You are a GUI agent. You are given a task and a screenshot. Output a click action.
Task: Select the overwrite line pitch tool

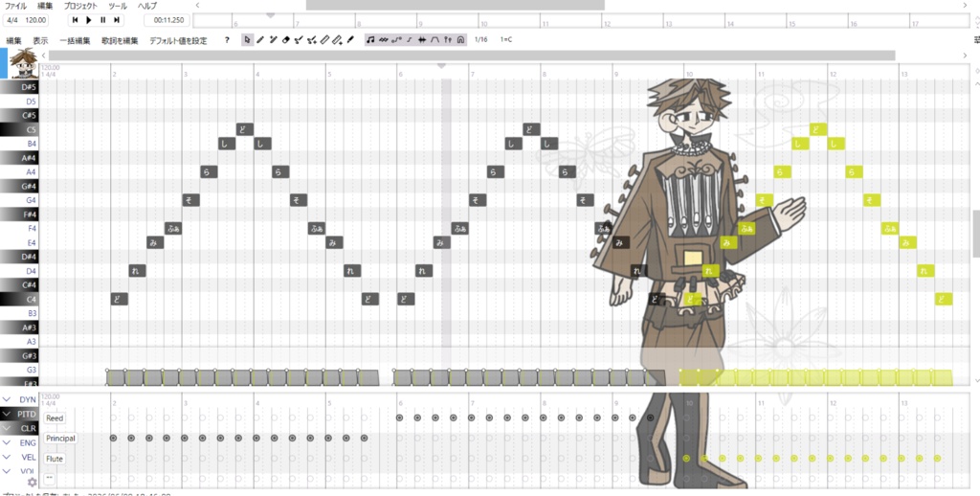pyautogui.click(x=337, y=40)
